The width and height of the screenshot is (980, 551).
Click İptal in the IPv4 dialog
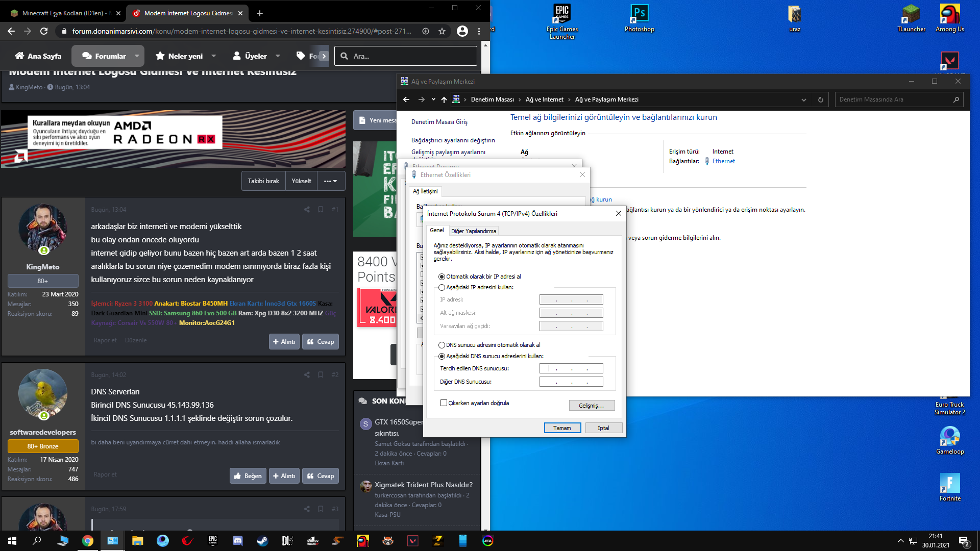click(603, 428)
